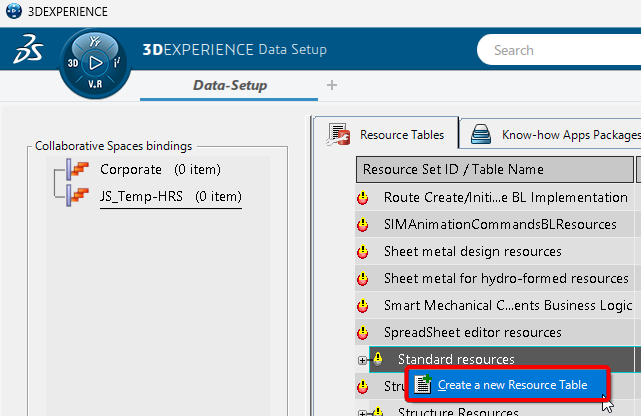Select Sheet metal design resources row

pyautogui.click(x=495, y=251)
